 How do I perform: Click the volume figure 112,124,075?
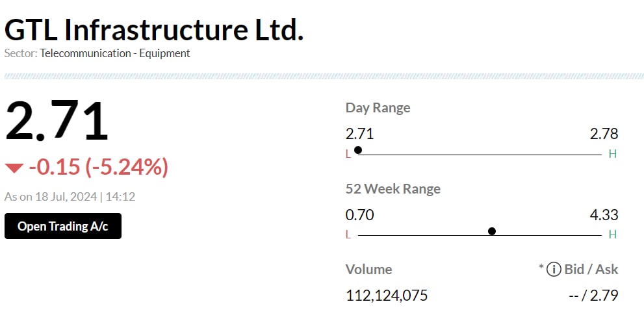pyautogui.click(x=387, y=296)
